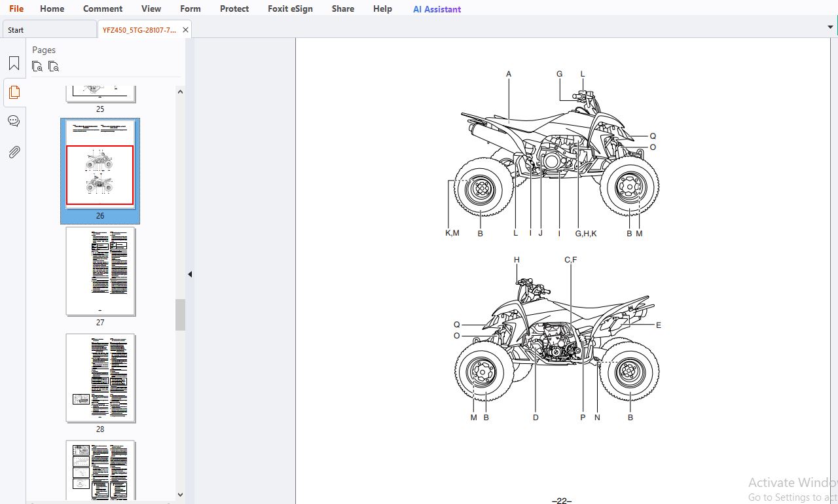The height and width of the screenshot is (504, 838).
Task: Launch the AI Assistant tab
Action: tap(437, 9)
